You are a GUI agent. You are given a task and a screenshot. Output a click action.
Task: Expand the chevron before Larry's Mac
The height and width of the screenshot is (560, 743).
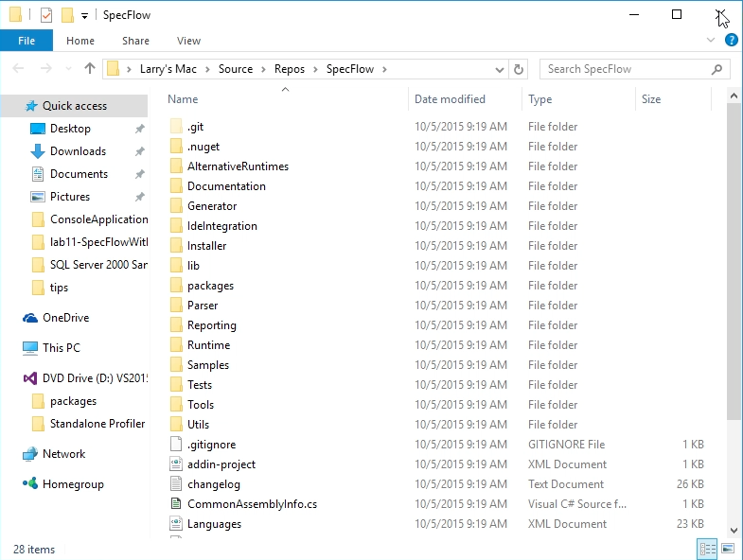coord(129,69)
